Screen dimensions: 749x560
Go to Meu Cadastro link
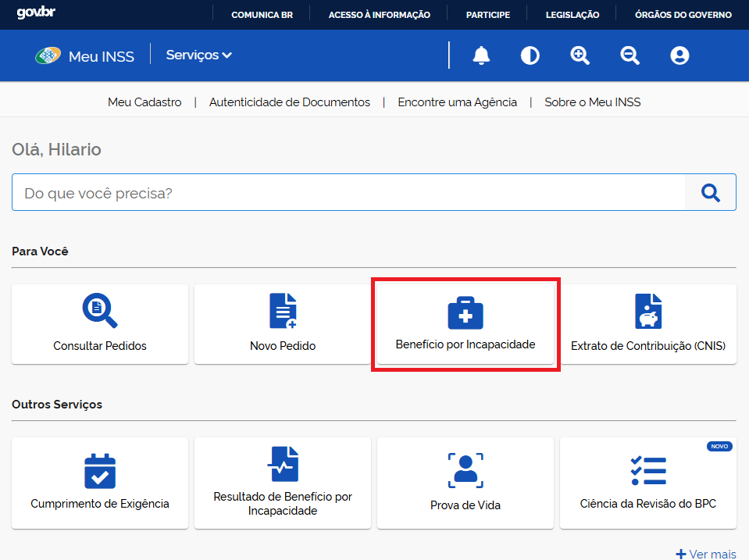tap(144, 102)
